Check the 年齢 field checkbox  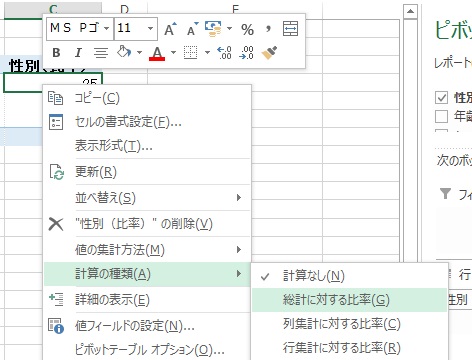coord(441,117)
